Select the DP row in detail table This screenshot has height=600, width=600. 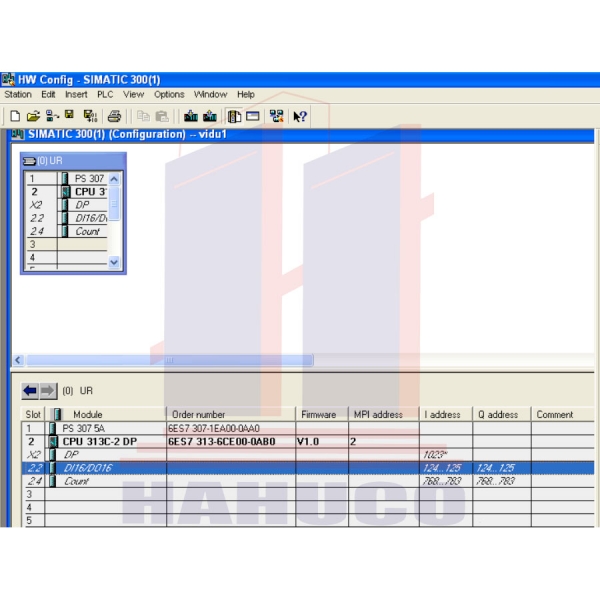pos(308,455)
